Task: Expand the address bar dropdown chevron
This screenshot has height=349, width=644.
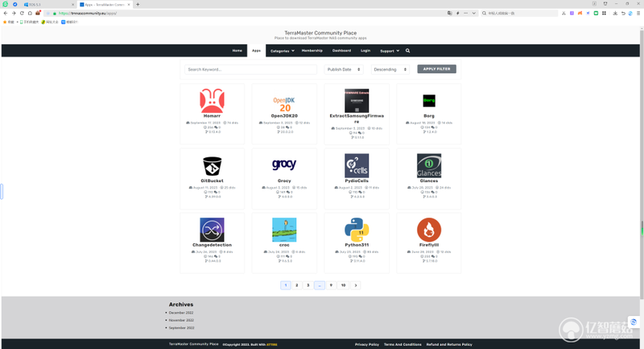Action: tap(473, 13)
